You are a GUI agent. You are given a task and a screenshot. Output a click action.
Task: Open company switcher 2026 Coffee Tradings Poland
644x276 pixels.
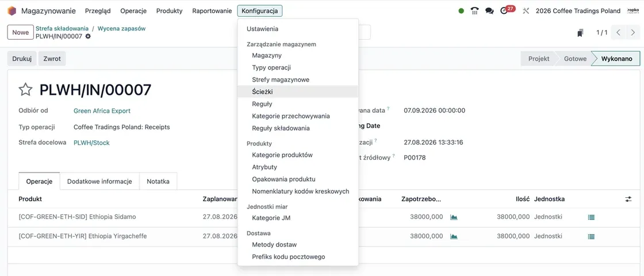(x=578, y=11)
